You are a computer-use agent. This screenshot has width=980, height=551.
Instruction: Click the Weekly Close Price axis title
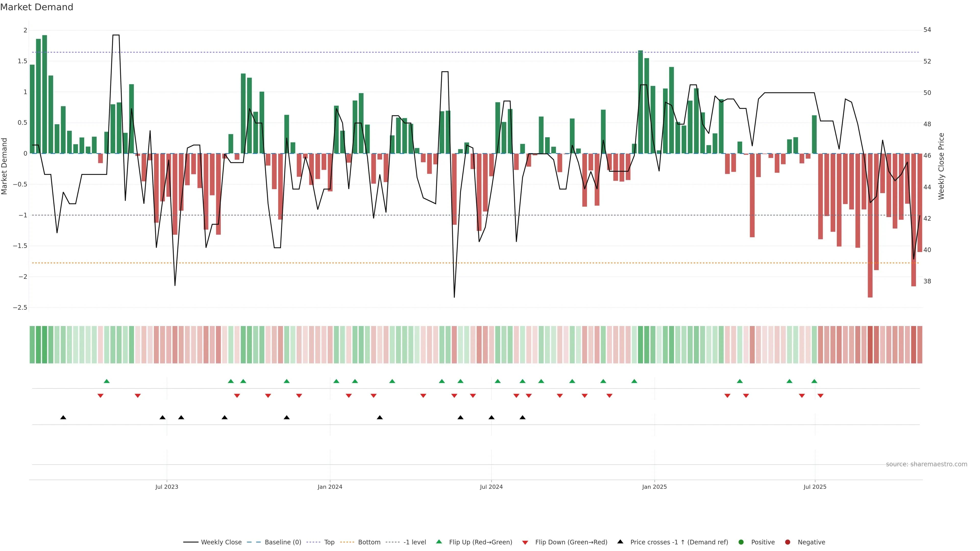pos(941,166)
